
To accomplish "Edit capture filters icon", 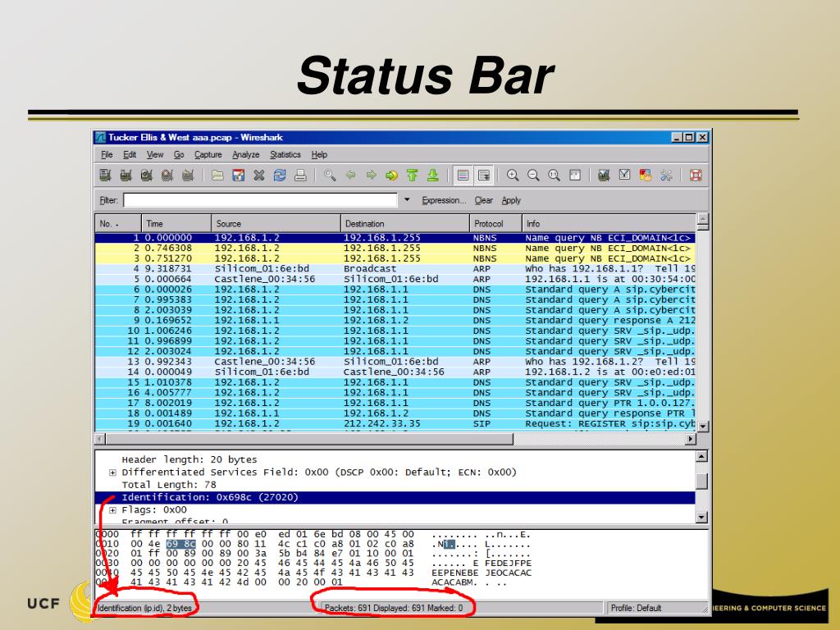I will click(604, 176).
